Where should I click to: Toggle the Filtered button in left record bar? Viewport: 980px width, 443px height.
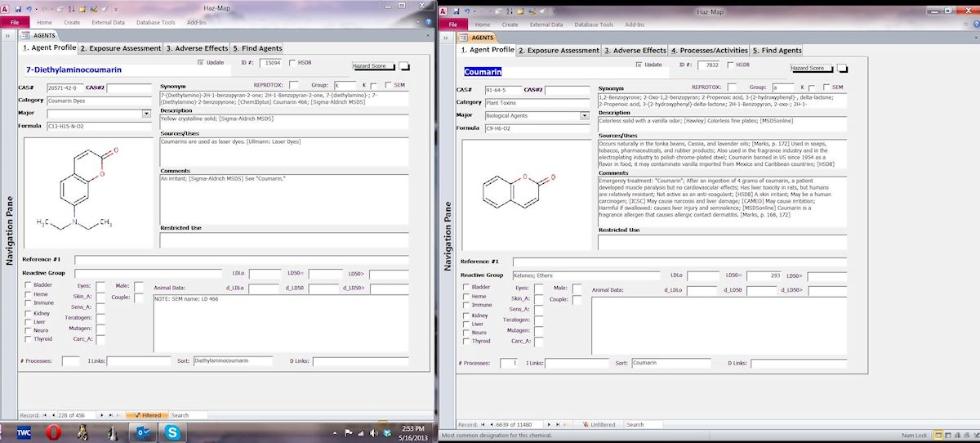pos(147,415)
